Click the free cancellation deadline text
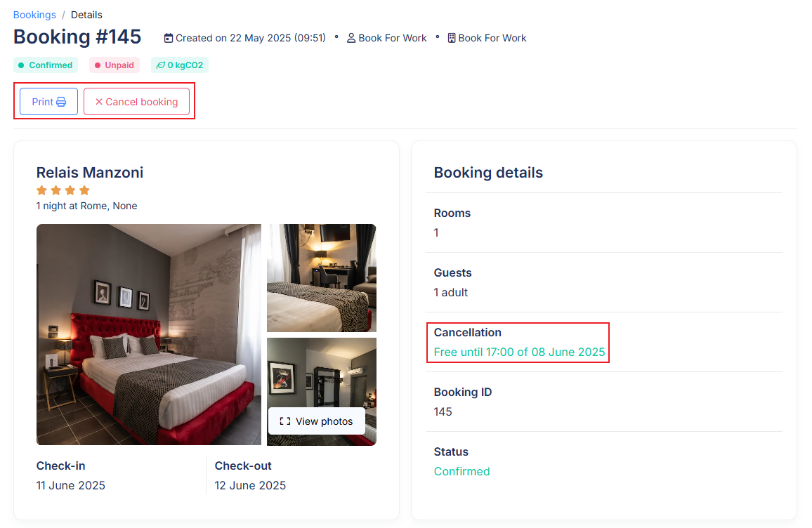812x528 pixels. pyautogui.click(x=519, y=352)
